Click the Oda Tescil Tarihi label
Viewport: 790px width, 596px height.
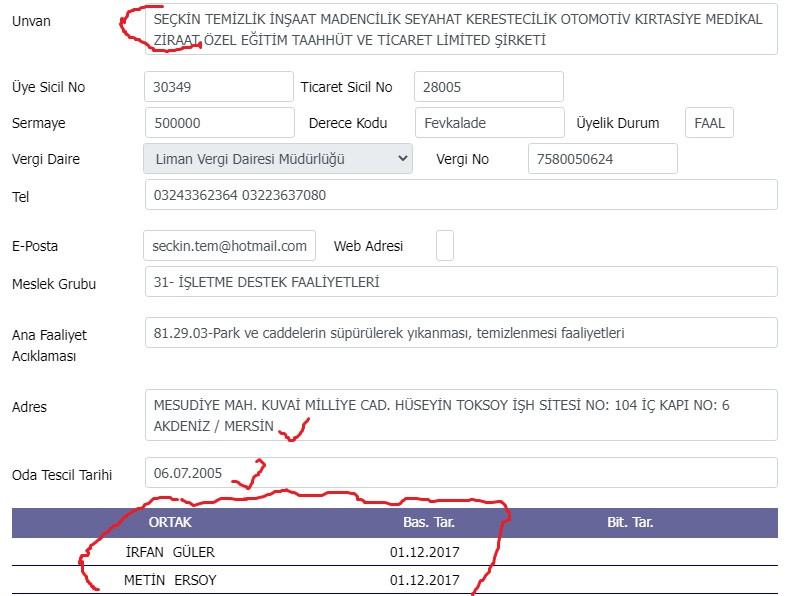point(62,475)
